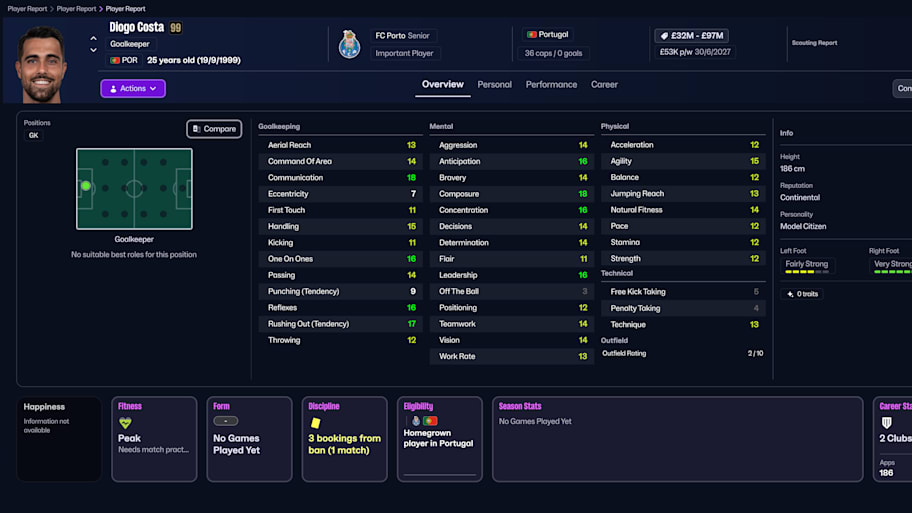Click the price tag icon by £32M - £97M
Viewport: 912px width, 513px height.
664,36
